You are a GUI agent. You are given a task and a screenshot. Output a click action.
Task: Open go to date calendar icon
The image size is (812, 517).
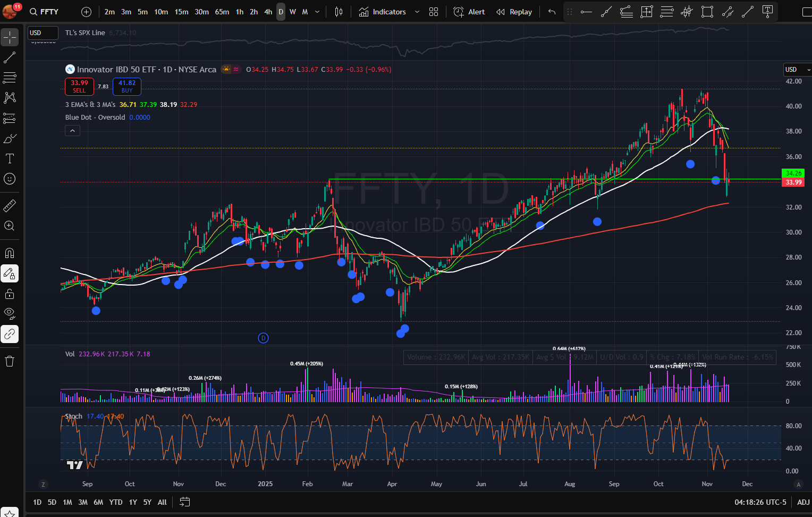185,502
